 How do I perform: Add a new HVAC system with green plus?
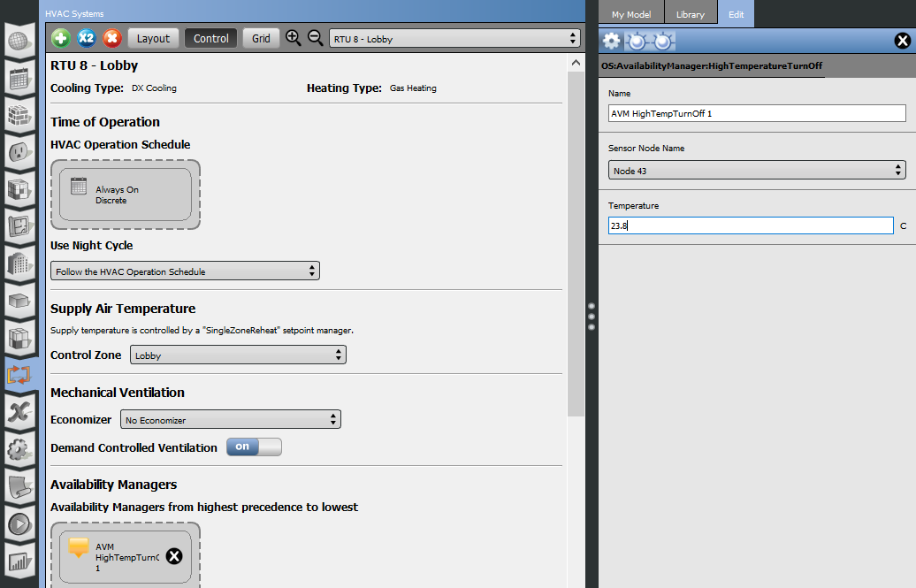tap(61, 39)
